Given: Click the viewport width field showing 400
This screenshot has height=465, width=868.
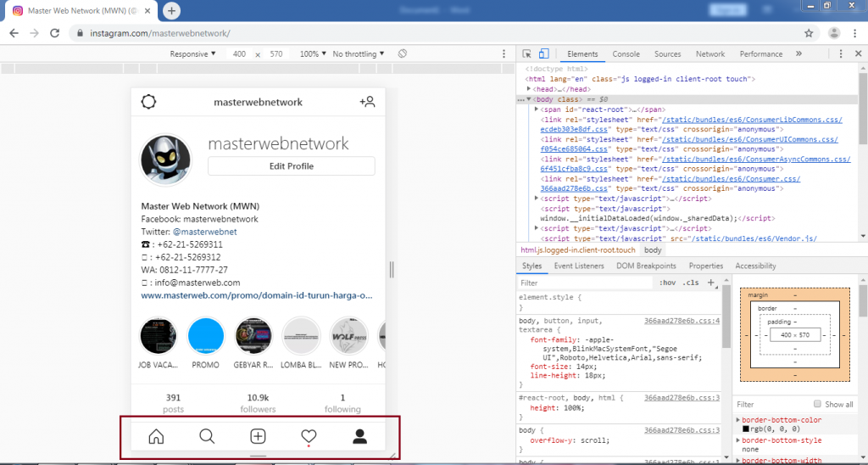Looking at the screenshot, I should 239,53.
